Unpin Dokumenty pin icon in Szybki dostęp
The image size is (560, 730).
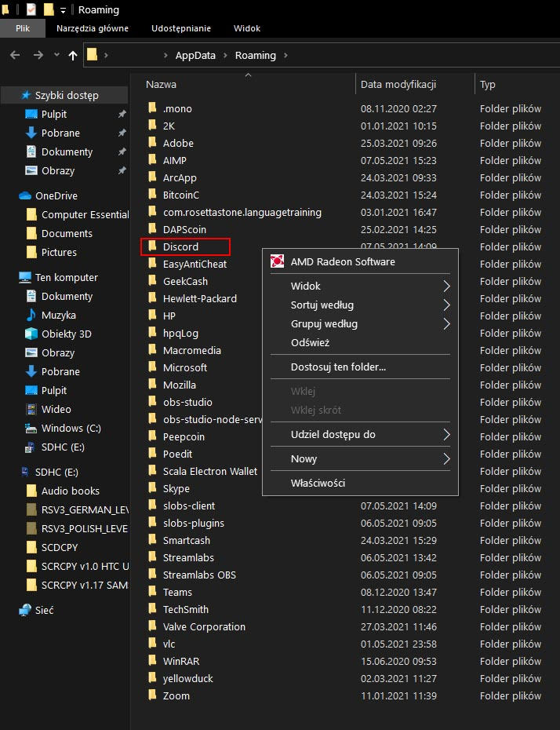tap(122, 151)
